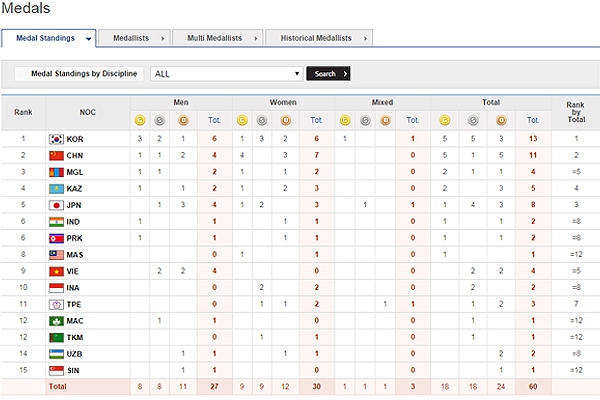This screenshot has height=400, width=600.
Task: Click the Men gold medal column icon
Action: click(x=140, y=121)
